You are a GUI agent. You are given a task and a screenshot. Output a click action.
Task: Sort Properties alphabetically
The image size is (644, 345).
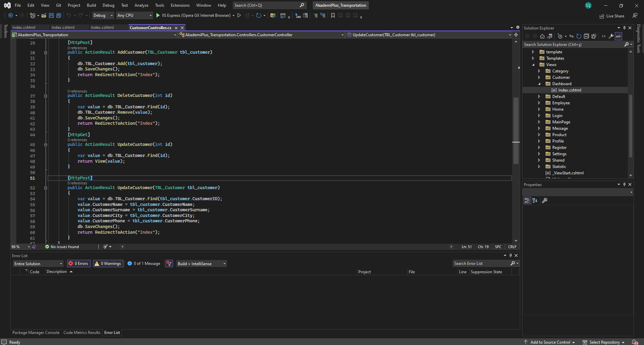[x=535, y=200]
